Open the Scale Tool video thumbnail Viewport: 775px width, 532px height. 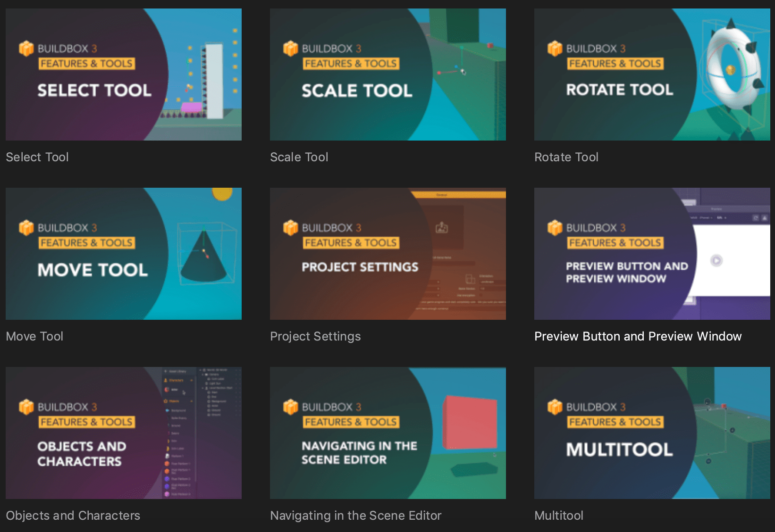pos(387,74)
